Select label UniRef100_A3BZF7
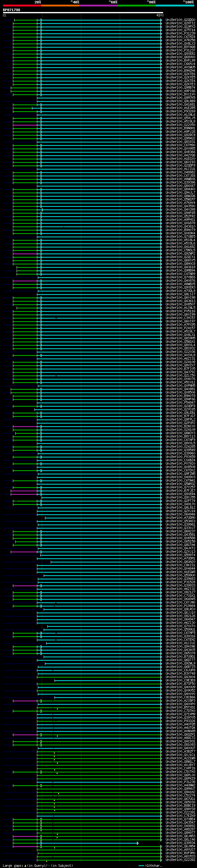The image size is (197, 868). pos(180,751)
